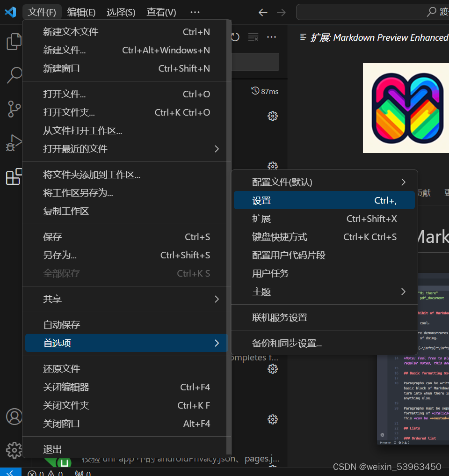The image size is (449, 476).
Task: Open the Explorer view icon
Action: [14, 41]
